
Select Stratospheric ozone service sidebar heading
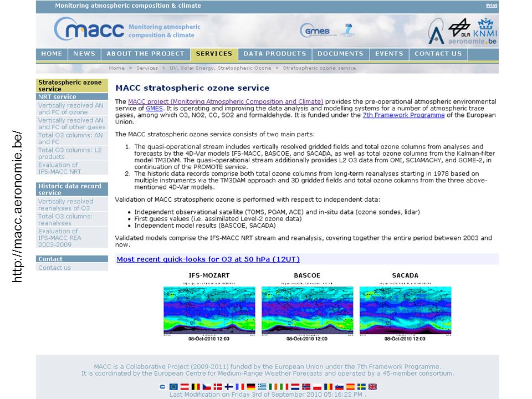tap(72, 85)
